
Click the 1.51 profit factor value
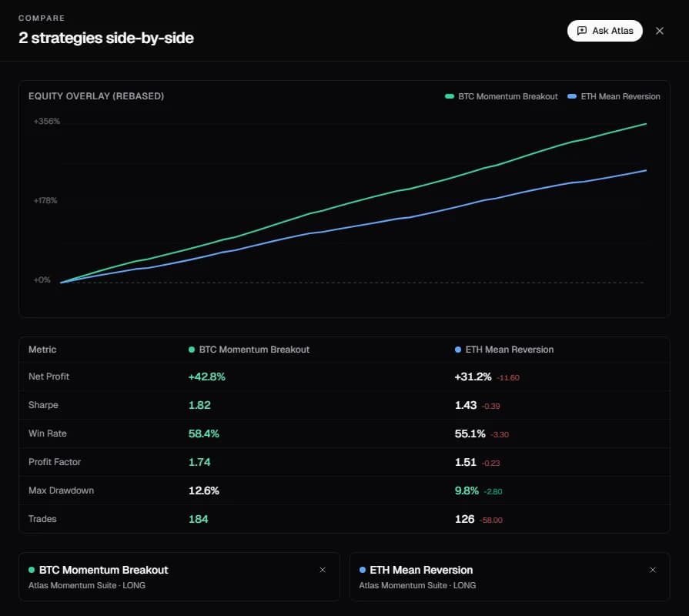465,462
